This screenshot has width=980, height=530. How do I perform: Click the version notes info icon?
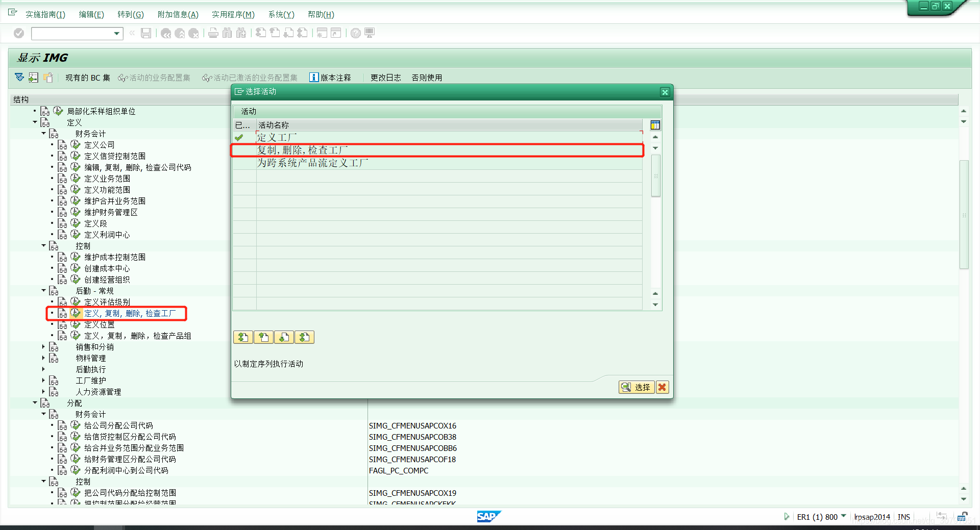point(314,78)
